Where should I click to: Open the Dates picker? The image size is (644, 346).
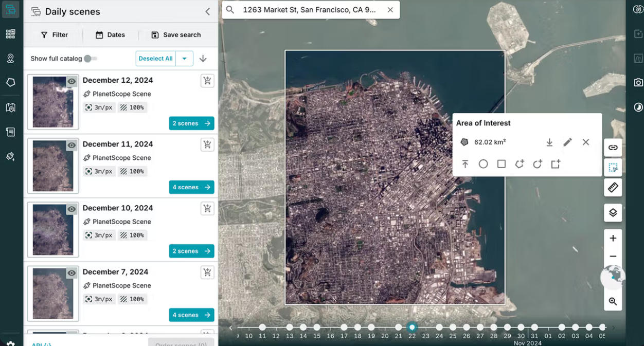110,35
